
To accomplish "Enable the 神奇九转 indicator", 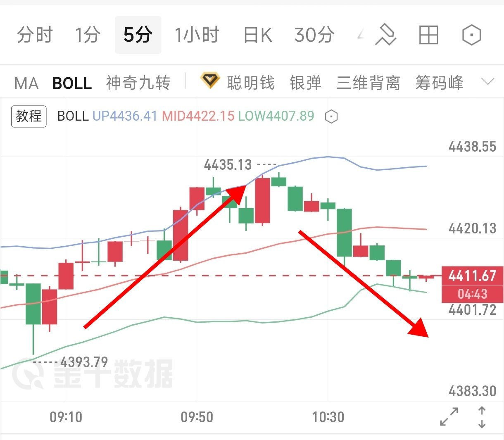I will click(x=138, y=83).
